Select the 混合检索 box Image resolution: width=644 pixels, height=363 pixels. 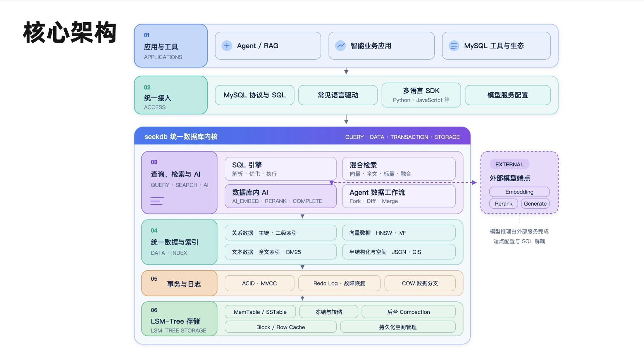(x=399, y=169)
